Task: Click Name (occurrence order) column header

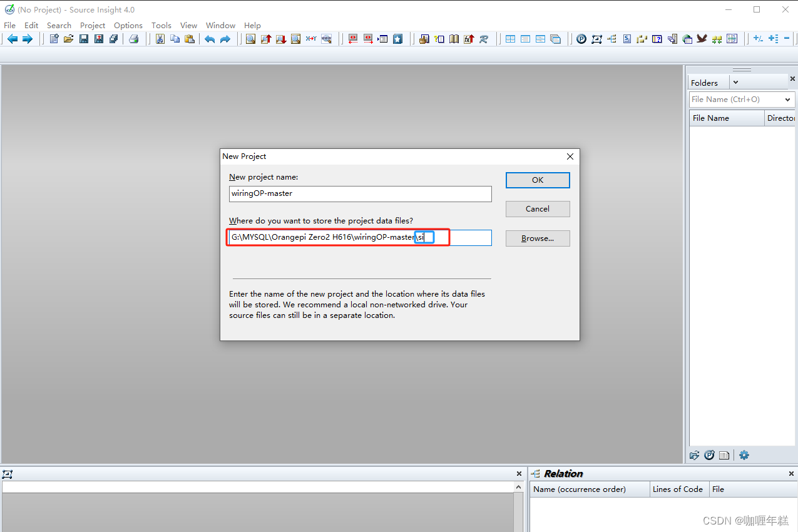Action: (x=590, y=489)
